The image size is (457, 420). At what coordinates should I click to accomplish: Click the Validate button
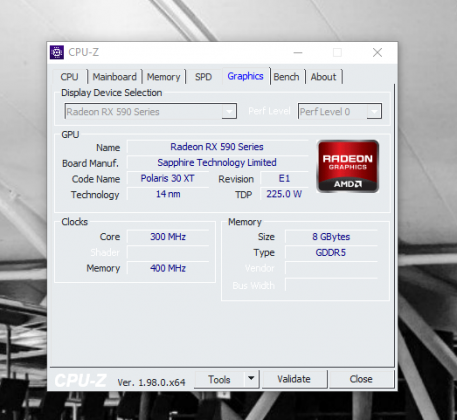[294, 379]
